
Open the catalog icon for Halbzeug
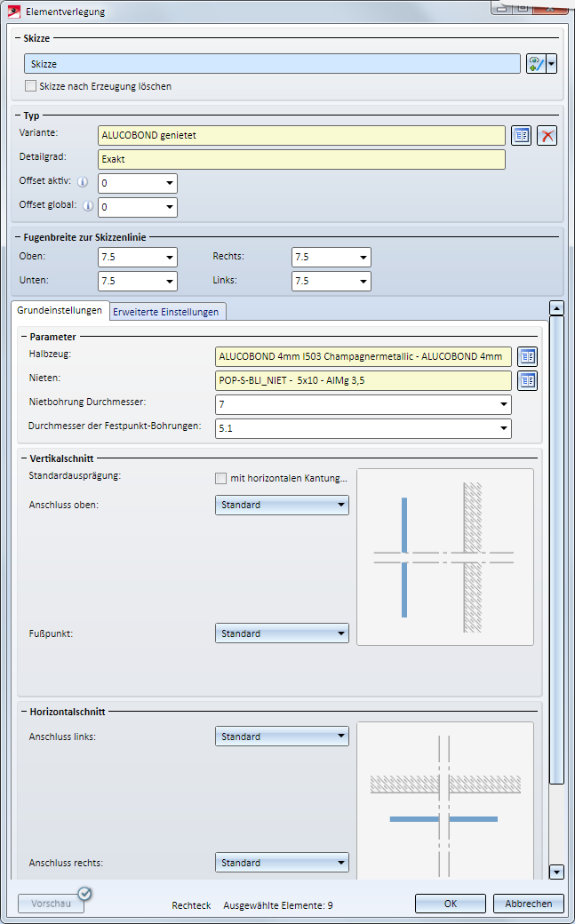527,356
